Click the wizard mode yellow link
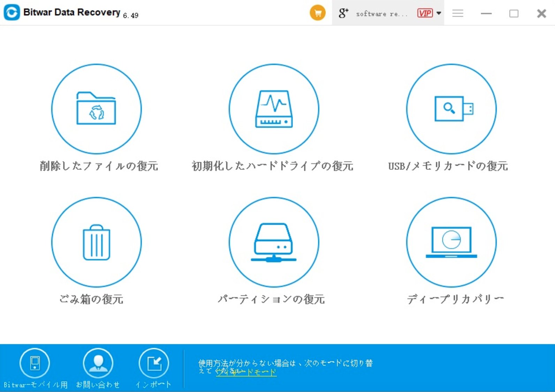Image resolution: width=555 pixels, height=392 pixels. click(246, 372)
